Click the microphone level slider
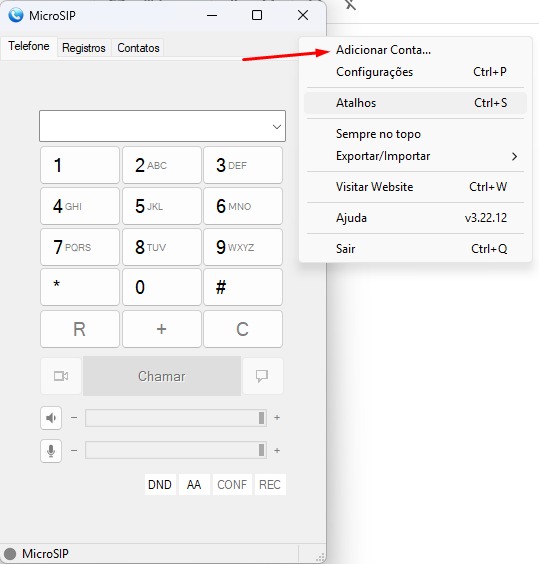Image resolution: width=539 pixels, height=564 pixels. point(176,450)
